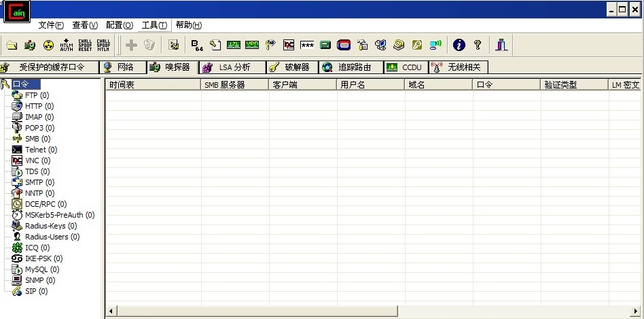Select SMTP (0) in the tree
The image size is (644, 319).
[40, 182]
